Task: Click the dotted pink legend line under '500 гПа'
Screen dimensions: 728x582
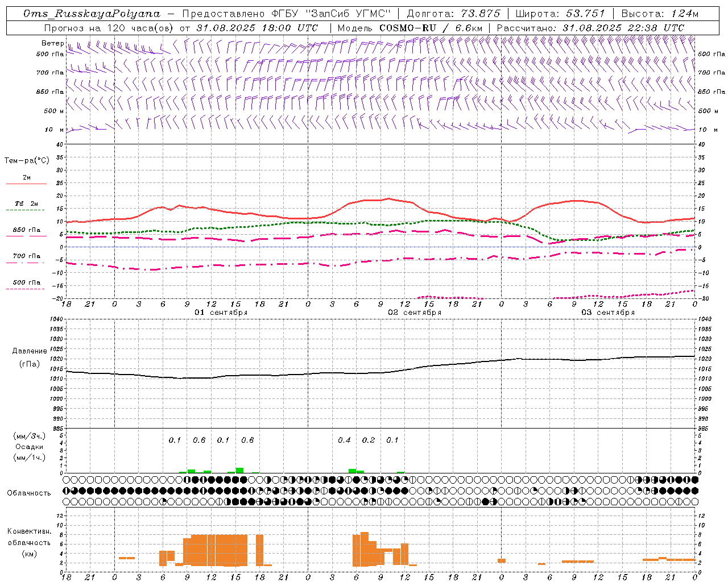Action: pos(26,289)
